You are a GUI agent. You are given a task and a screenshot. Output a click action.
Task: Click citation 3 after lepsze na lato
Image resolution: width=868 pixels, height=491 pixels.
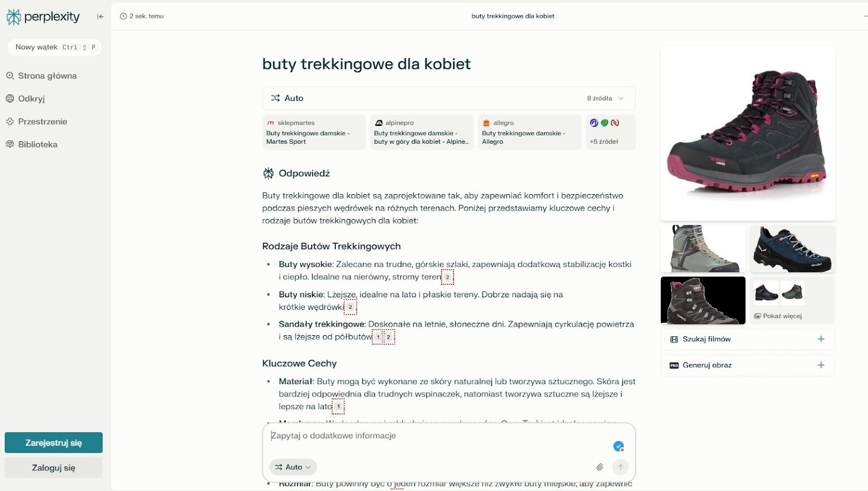pyautogui.click(x=339, y=406)
